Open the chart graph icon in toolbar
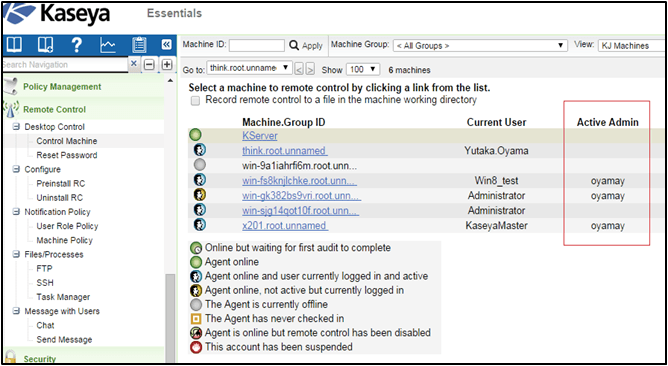This screenshot has height=366, width=668. pos(107,45)
